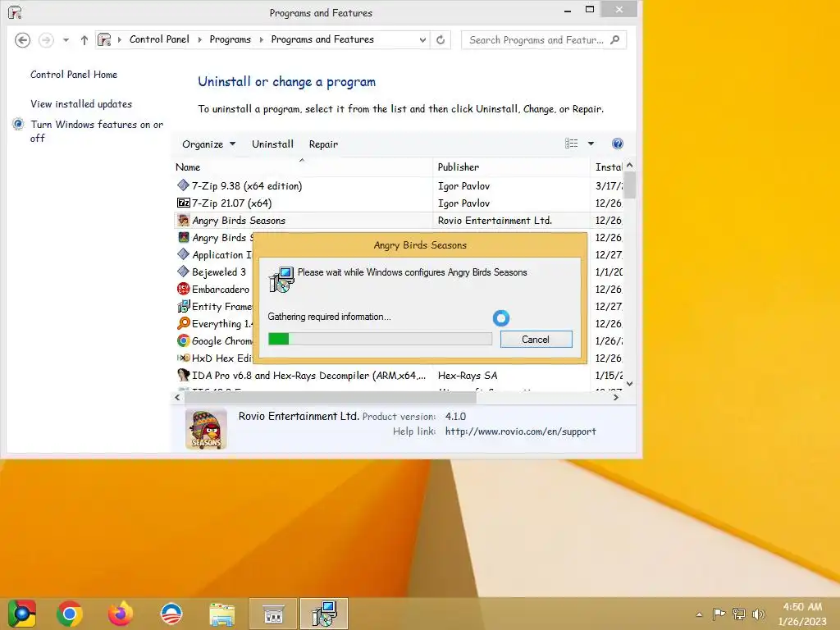Open the rovio.com support help link

[520, 431]
